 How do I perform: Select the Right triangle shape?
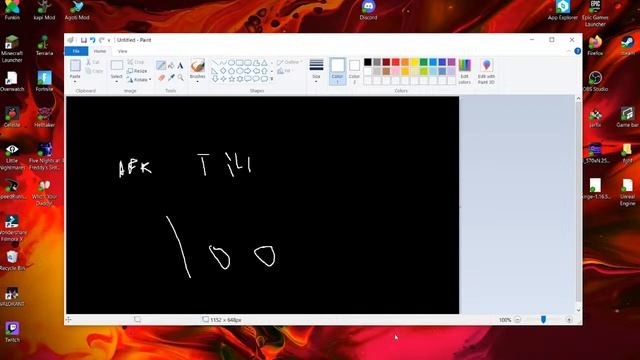coord(215,71)
